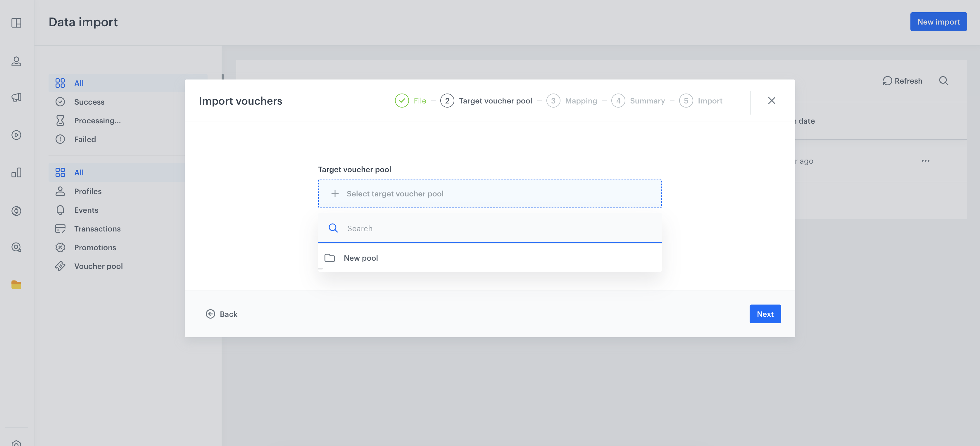This screenshot has height=446, width=980.
Task: Open the bar chart analytics icon
Action: [x=16, y=173]
